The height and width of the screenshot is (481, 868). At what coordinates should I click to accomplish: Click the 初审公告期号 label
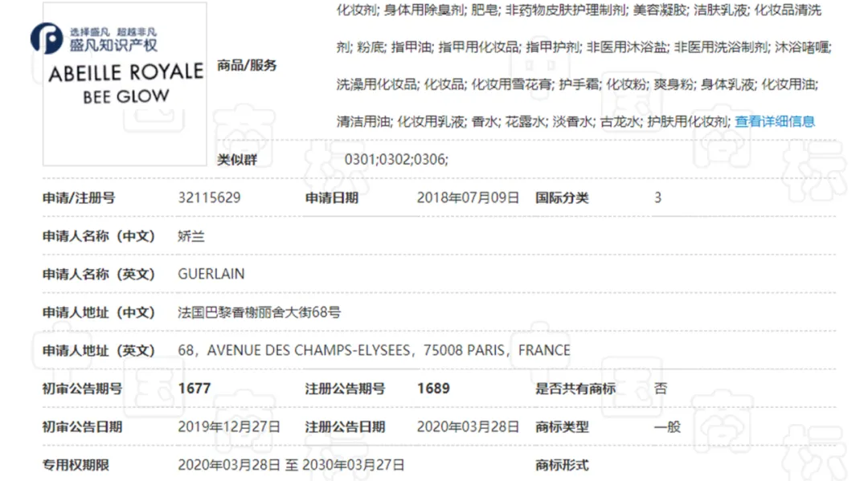[x=83, y=389]
